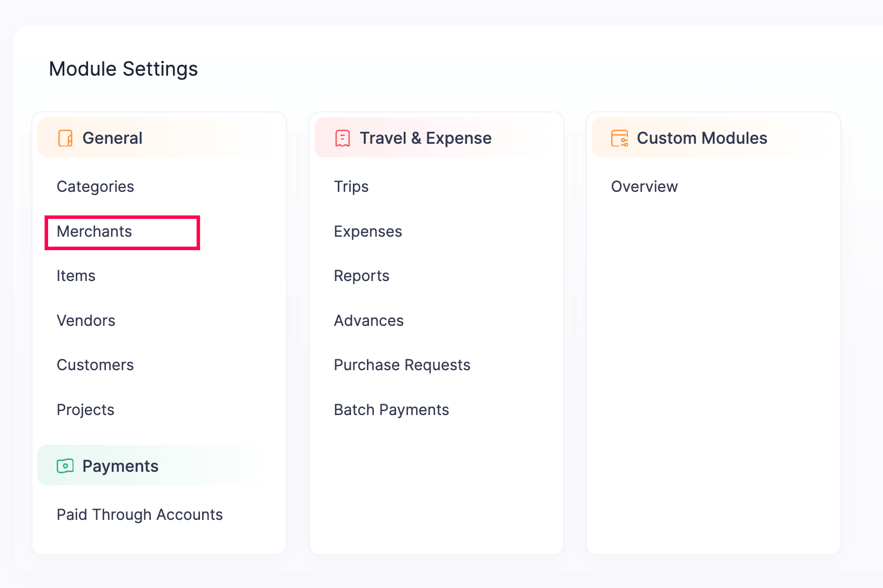Open Categories settings
The image size is (883, 588).
[x=95, y=187]
